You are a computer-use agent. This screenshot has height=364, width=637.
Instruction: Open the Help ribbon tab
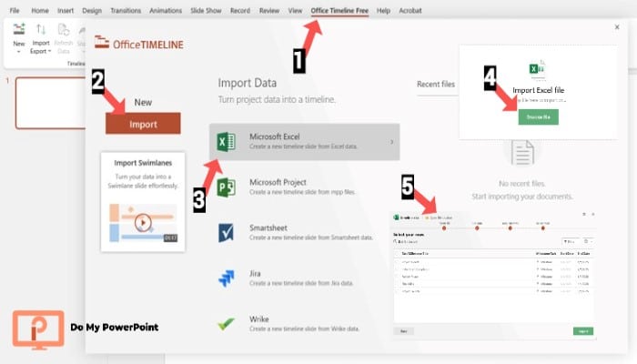click(x=383, y=11)
